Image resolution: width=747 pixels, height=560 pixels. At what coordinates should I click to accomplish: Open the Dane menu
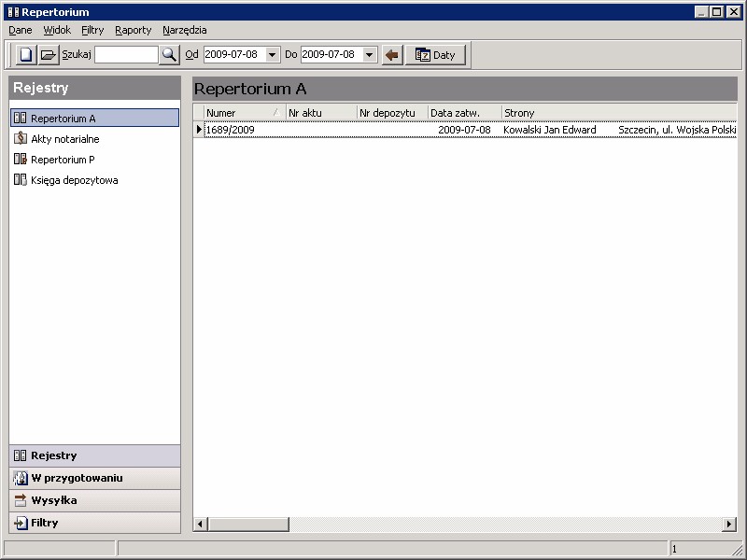[x=21, y=30]
